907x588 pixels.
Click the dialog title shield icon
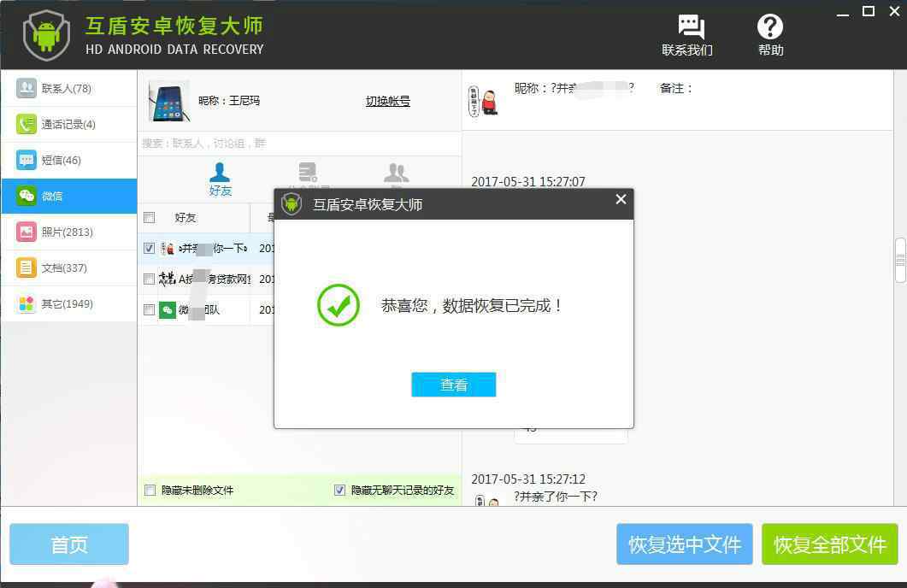click(x=292, y=204)
